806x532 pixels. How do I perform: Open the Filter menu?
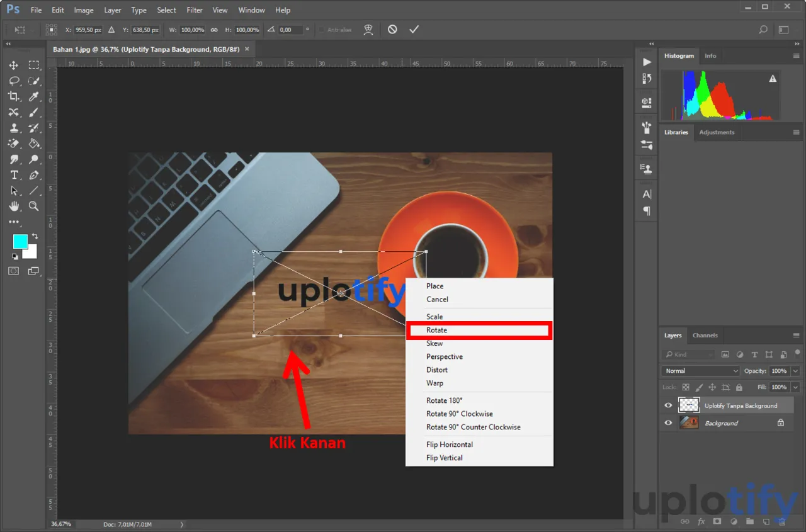pos(195,10)
